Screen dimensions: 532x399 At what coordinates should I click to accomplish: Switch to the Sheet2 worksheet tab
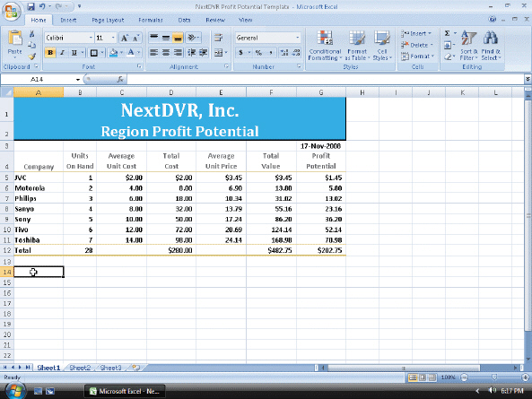[x=80, y=368]
